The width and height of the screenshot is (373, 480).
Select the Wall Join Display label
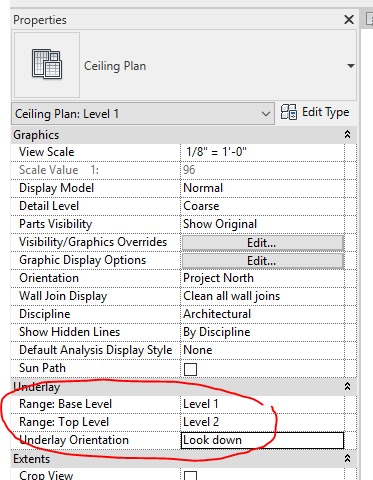tap(63, 296)
